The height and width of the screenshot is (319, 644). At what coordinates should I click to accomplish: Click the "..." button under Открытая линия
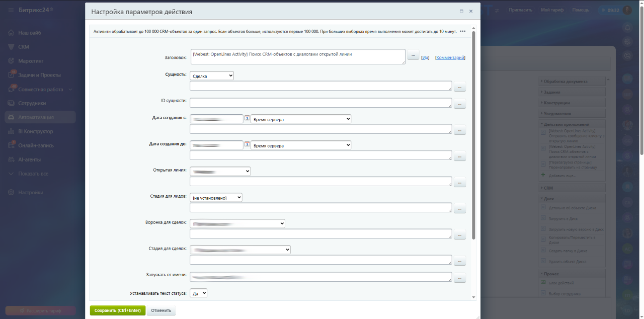click(460, 183)
